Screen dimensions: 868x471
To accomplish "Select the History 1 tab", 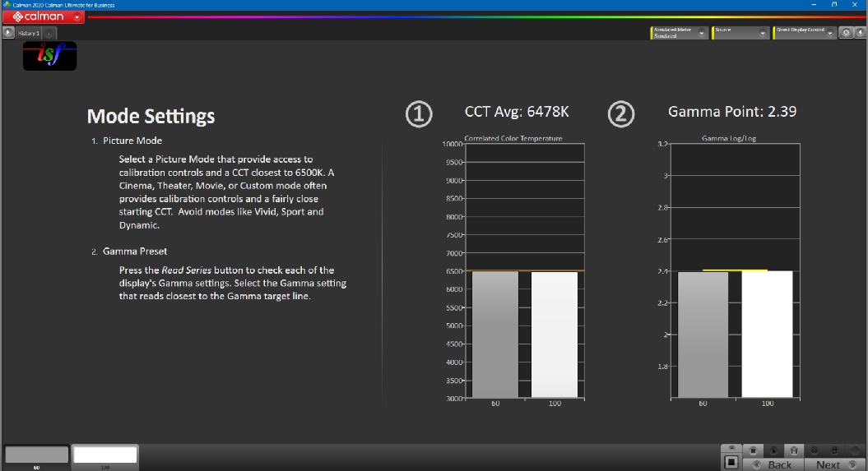I will pyautogui.click(x=28, y=33).
